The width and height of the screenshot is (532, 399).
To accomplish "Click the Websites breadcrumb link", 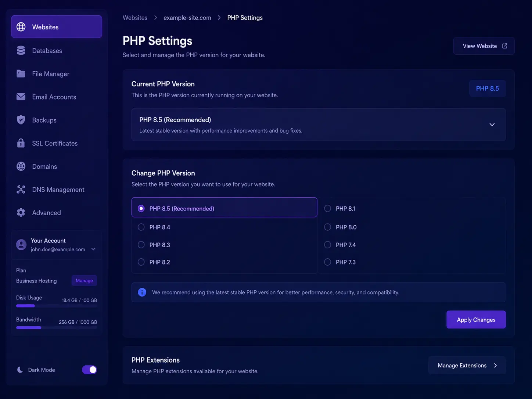I will click(x=135, y=18).
